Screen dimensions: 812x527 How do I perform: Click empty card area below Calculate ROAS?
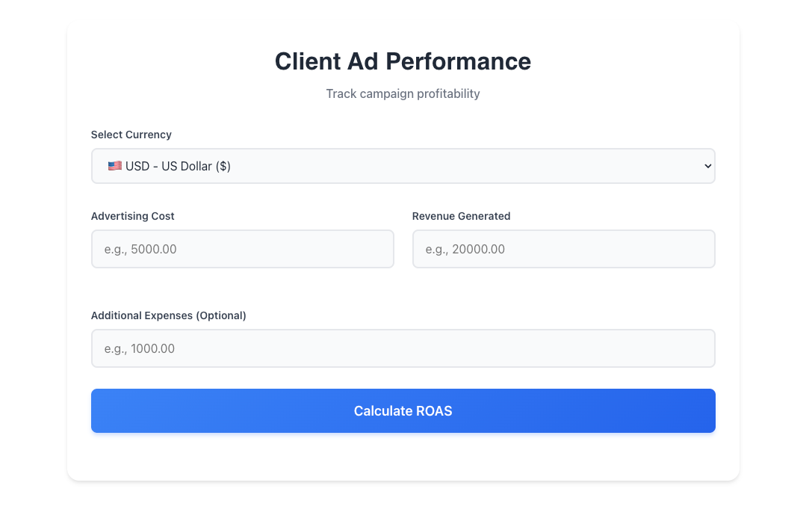coord(403,457)
